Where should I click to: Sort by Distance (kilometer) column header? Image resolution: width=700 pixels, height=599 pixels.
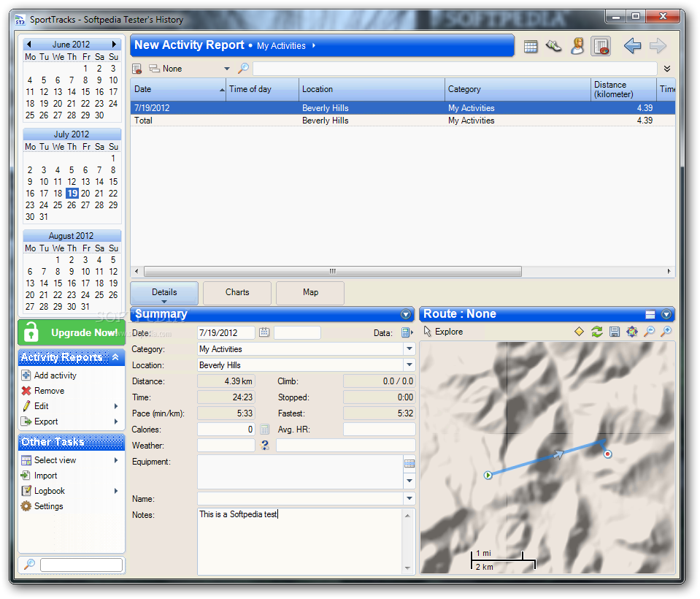click(623, 89)
